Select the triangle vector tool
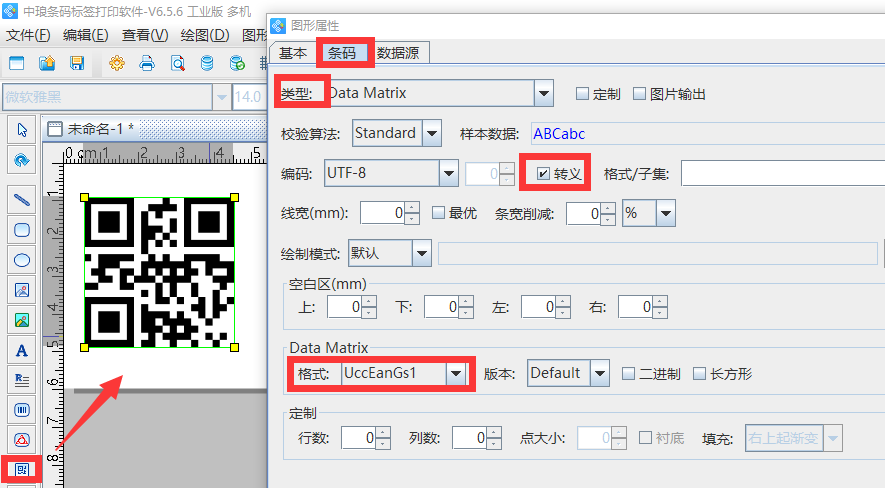 (x=22, y=440)
